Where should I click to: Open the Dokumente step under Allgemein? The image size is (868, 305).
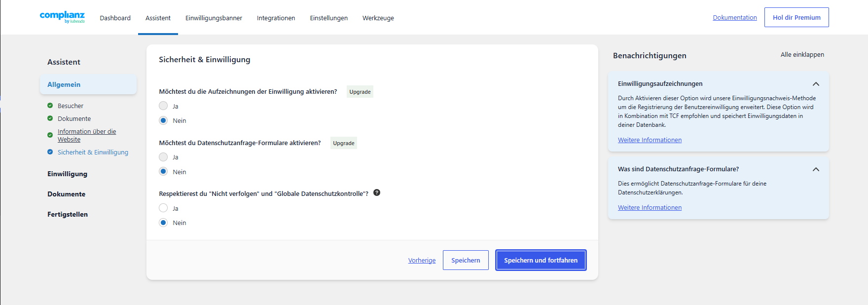point(74,118)
